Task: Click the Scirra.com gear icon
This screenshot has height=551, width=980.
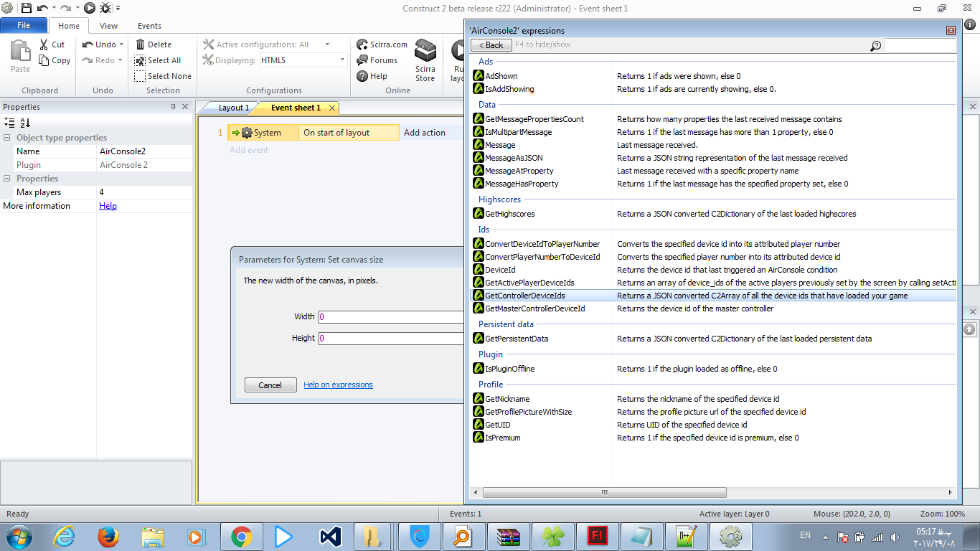Action: [362, 44]
